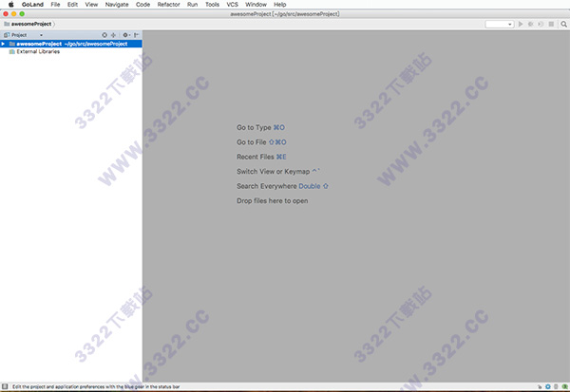This screenshot has width=570, height=392.
Task: Click the "Go to File" hint text
Action: tap(251, 142)
